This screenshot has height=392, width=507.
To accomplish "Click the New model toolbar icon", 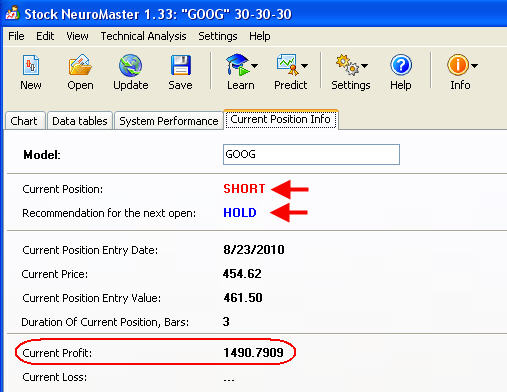I will 31,65.
